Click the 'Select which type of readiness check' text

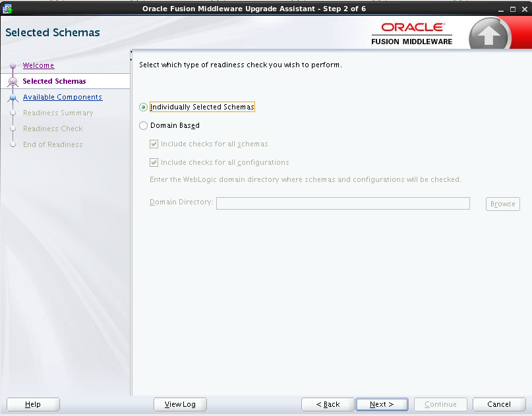tap(240, 65)
